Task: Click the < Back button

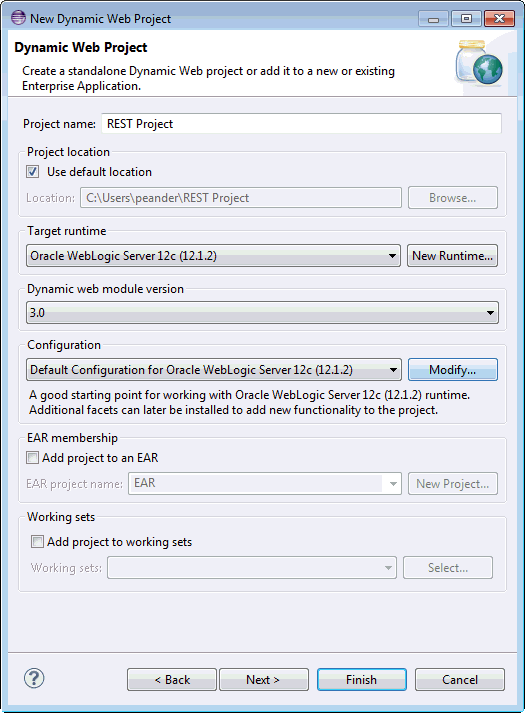Action: (172, 680)
